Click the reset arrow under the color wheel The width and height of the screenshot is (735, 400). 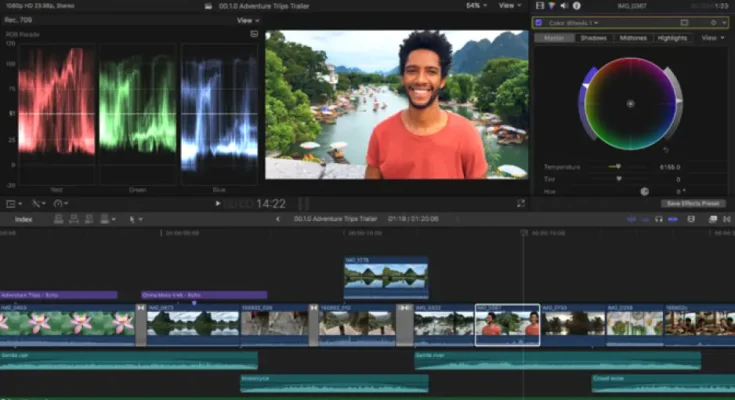666,150
